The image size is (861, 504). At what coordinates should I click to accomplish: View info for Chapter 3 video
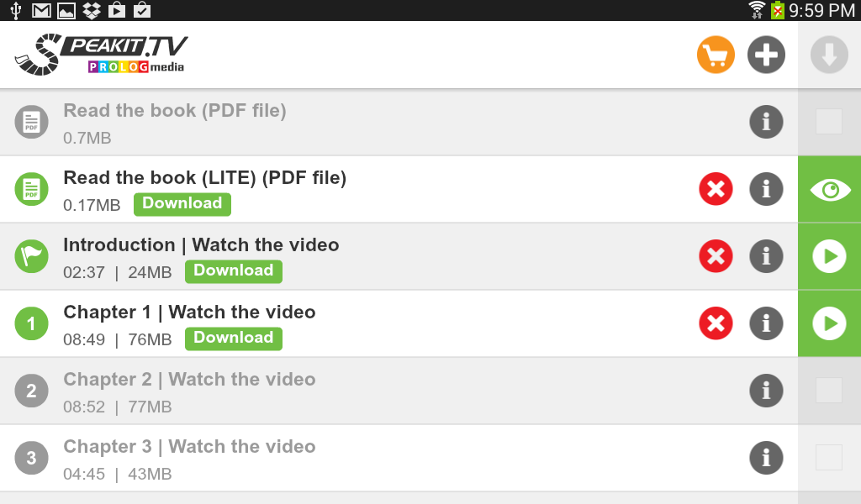tap(766, 458)
